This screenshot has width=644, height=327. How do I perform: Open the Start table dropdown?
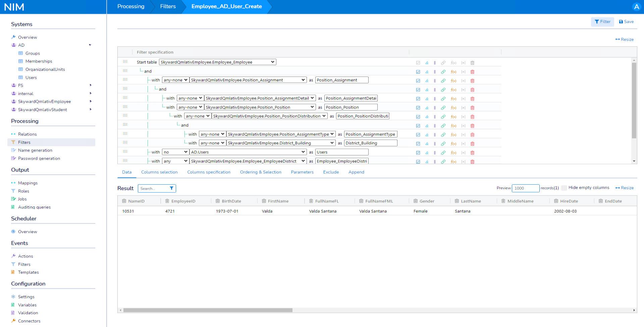click(217, 62)
